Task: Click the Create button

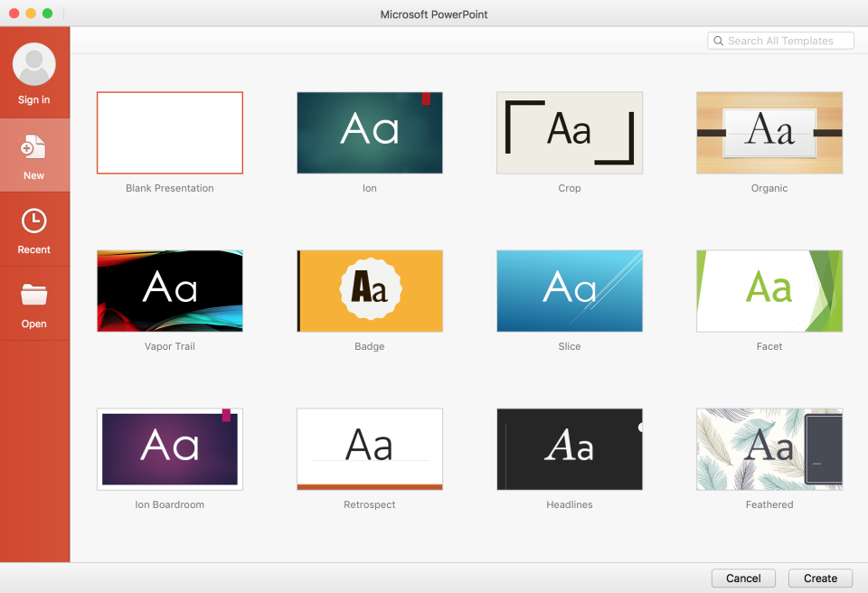Action: coord(819,578)
